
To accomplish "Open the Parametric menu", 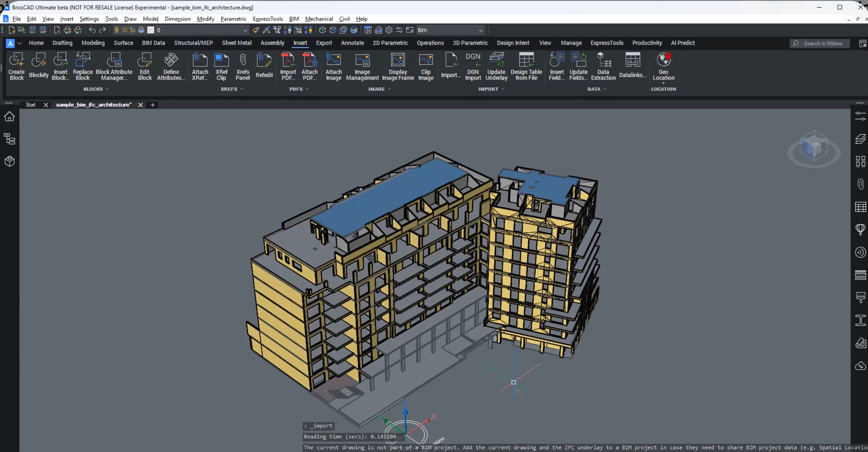I will tap(233, 19).
